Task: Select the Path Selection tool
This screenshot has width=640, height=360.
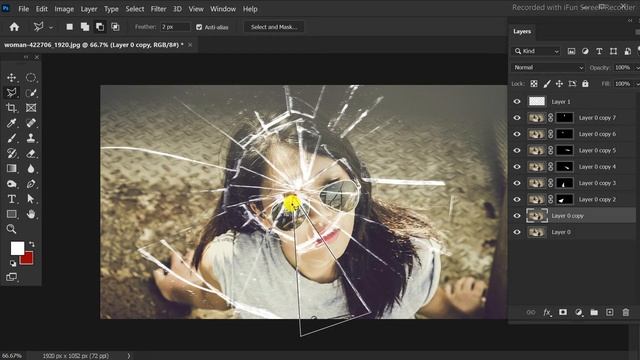Action: pyautogui.click(x=31, y=199)
